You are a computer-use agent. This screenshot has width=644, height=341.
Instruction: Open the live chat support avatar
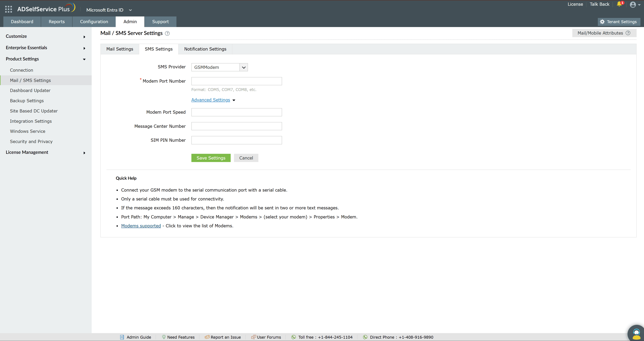[636, 333]
